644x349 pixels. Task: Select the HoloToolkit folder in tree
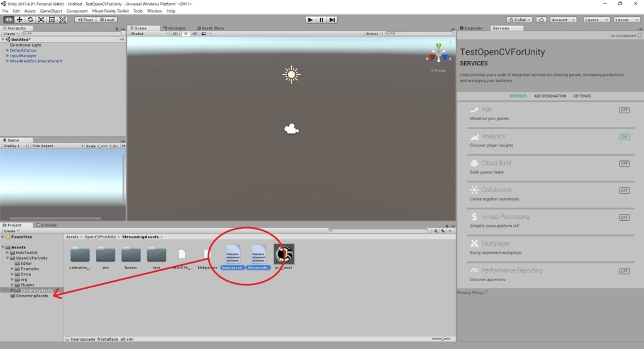26,253
